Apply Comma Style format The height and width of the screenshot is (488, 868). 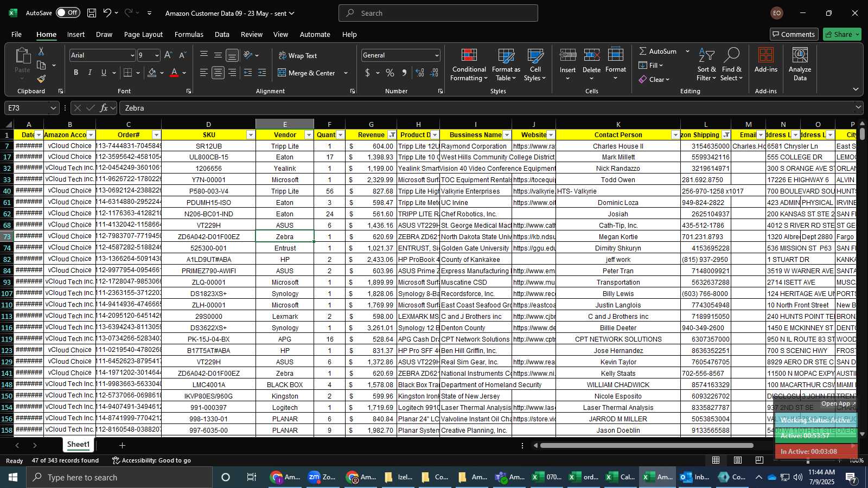click(x=404, y=73)
